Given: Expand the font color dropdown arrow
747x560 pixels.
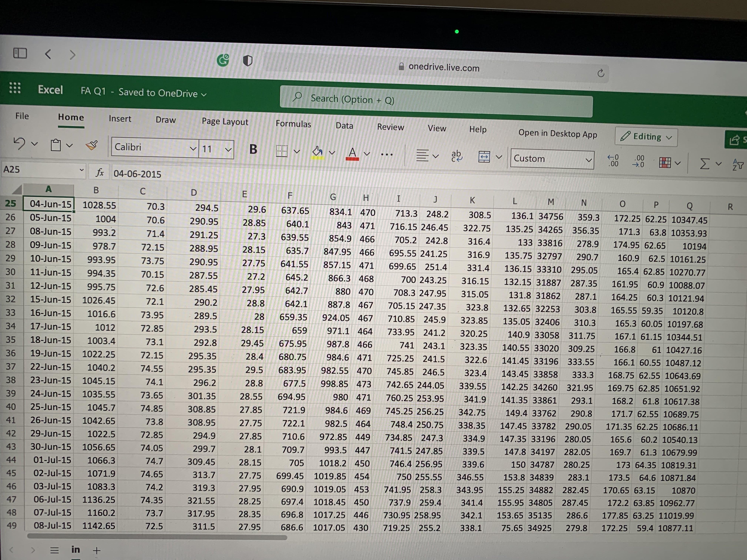Looking at the screenshot, I should (x=367, y=154).
